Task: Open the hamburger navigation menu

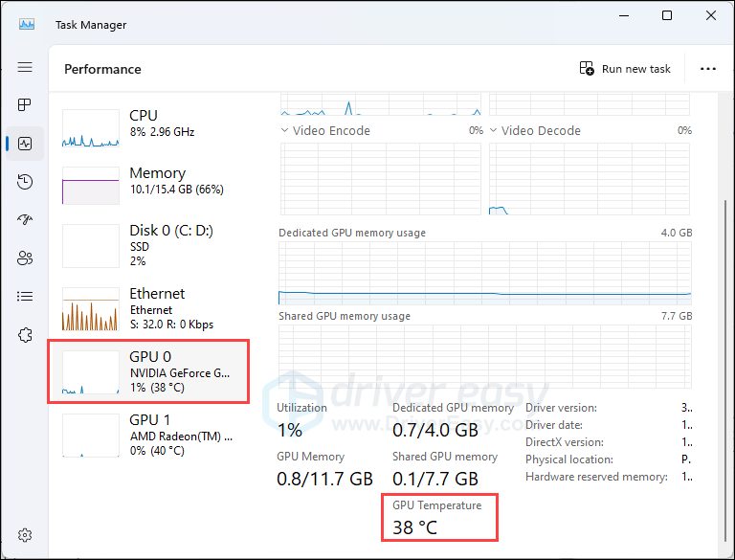Action: tap(25, 68)
